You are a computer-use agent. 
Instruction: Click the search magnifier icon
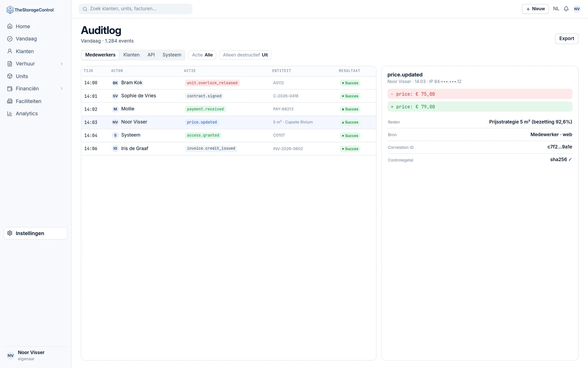(x=85, y=9)
